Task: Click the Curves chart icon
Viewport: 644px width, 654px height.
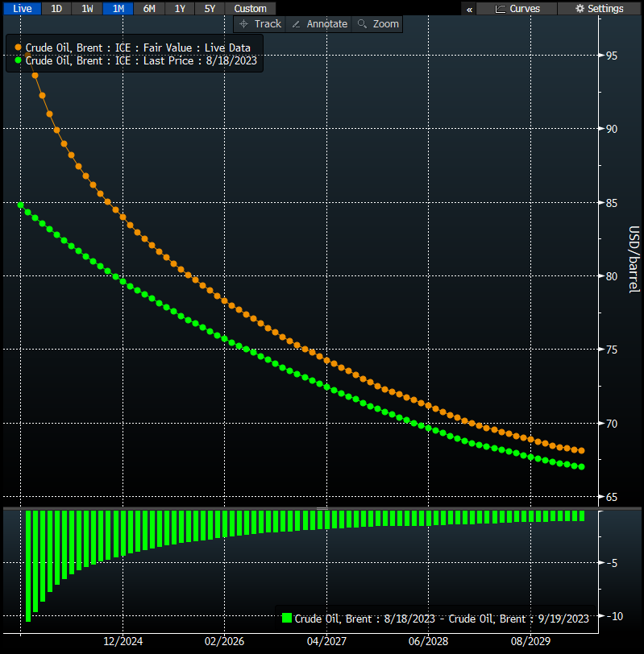Action: 500,9
